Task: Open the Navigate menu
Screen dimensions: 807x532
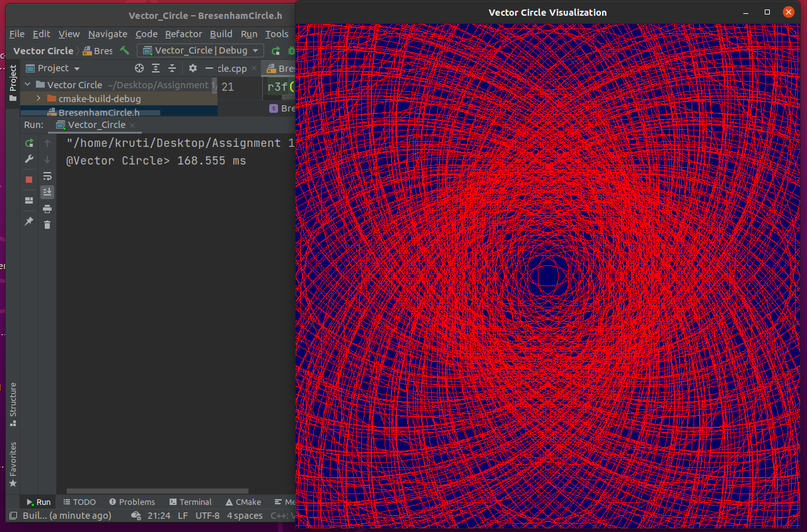Action: pos(108,34)
